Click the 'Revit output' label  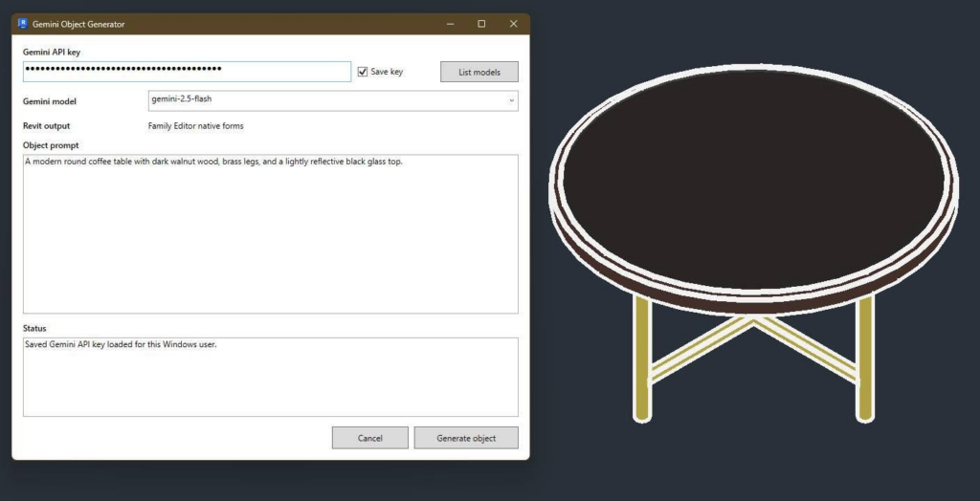(46, 126)
